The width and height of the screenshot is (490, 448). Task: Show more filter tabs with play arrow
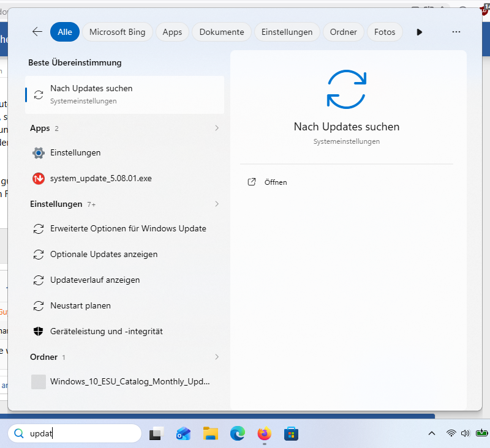[x=420, y=32]
